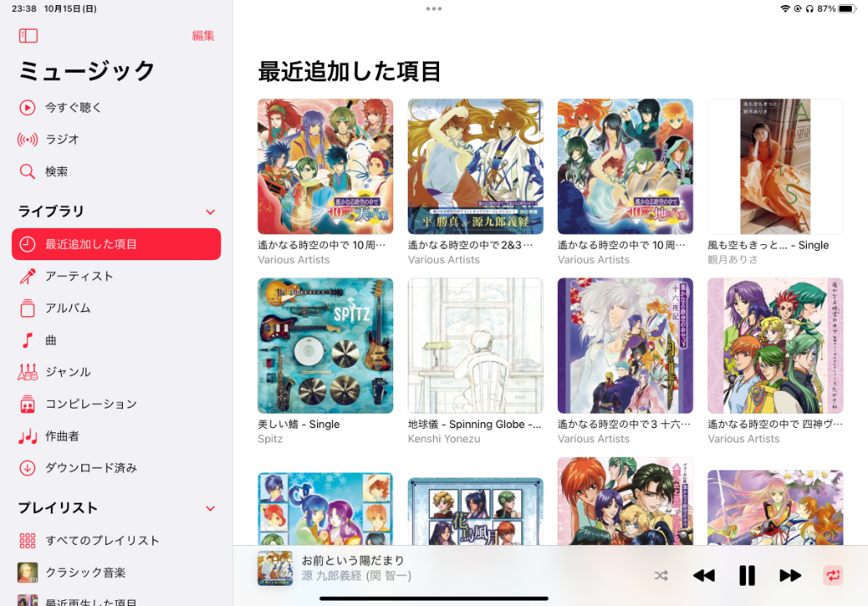Collapse the Library (ライブラリ) section
Image resolution: width=868 pixels, height=606 pixels.
point(210,212)
